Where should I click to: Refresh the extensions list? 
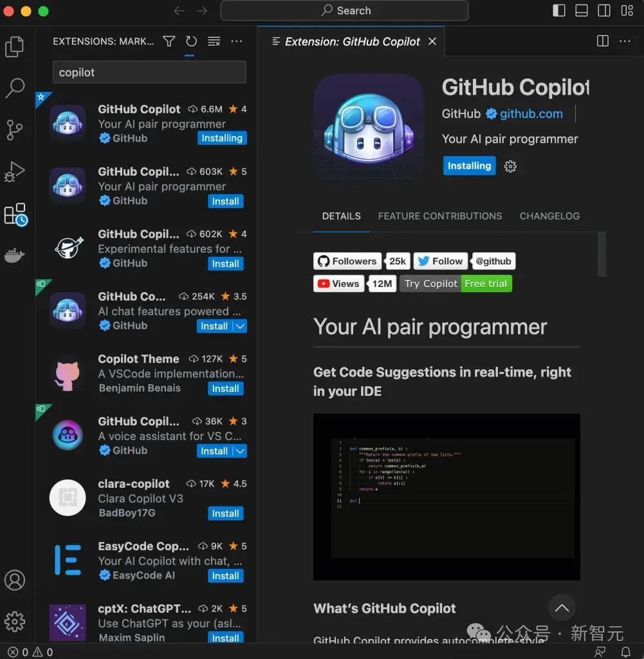pyautogui.click(x=191, y=41)
